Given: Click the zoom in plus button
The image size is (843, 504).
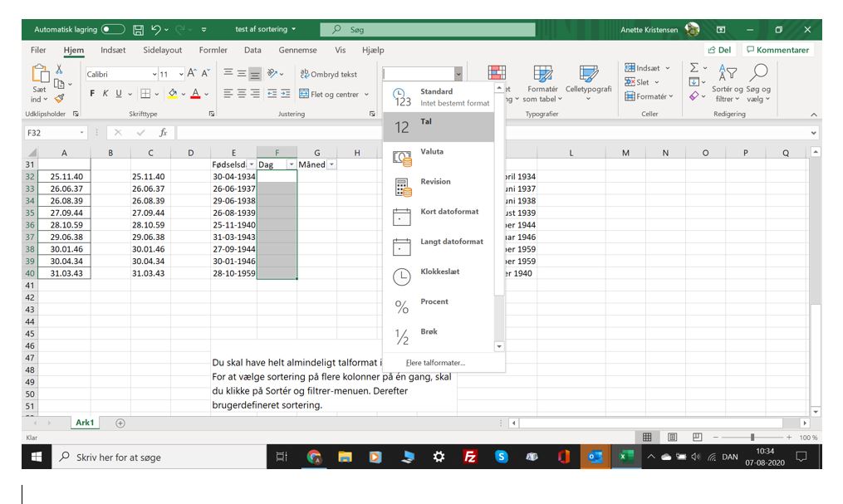Looking at the screenshot, I should (789, 438).
